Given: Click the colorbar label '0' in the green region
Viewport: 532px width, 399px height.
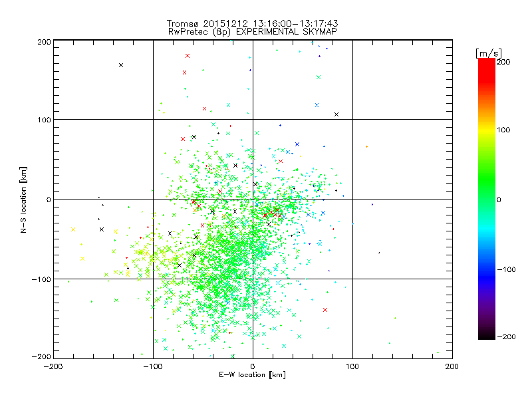Looking at the screenshot, I should (499, 200).
